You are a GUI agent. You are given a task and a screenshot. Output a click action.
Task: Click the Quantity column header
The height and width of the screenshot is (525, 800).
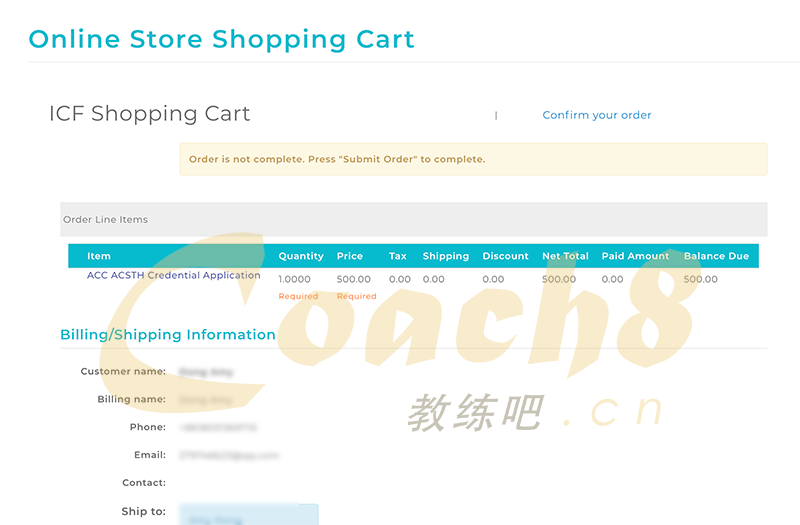(x=301, y=256)
